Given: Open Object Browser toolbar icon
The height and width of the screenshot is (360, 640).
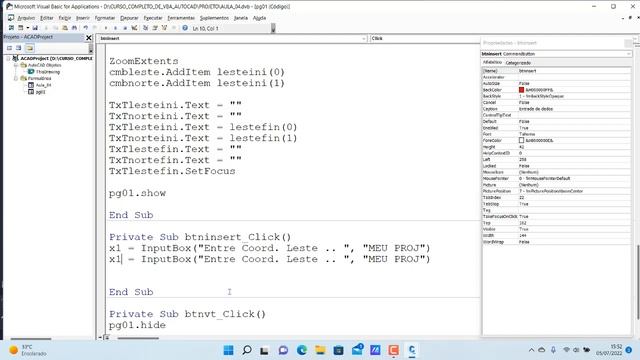Looking at the screenshot, I should pos(164,28).
